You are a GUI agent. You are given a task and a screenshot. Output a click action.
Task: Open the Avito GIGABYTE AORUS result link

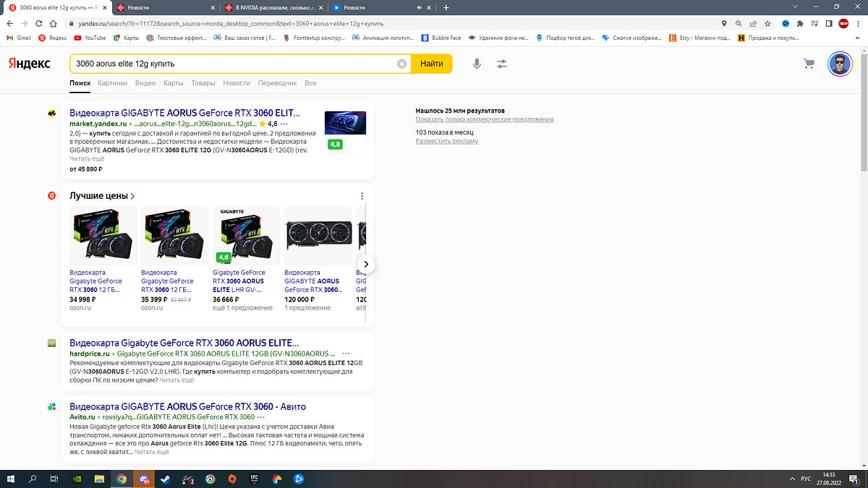[x=187, y=406]
